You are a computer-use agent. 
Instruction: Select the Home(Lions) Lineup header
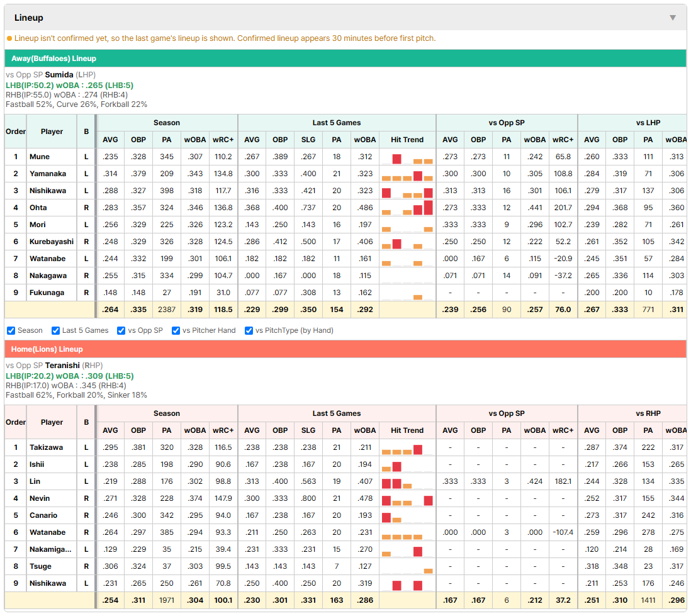tap(345, 349)
